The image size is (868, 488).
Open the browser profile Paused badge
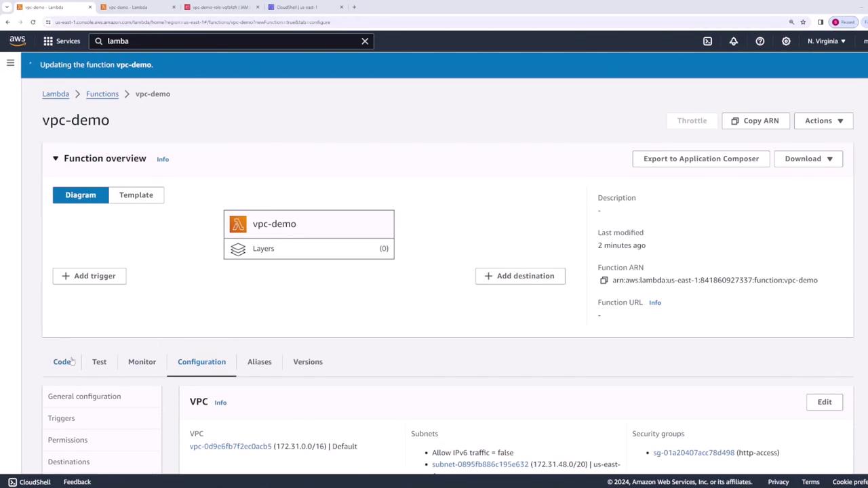pyautogui.click(x=844, y=22)
